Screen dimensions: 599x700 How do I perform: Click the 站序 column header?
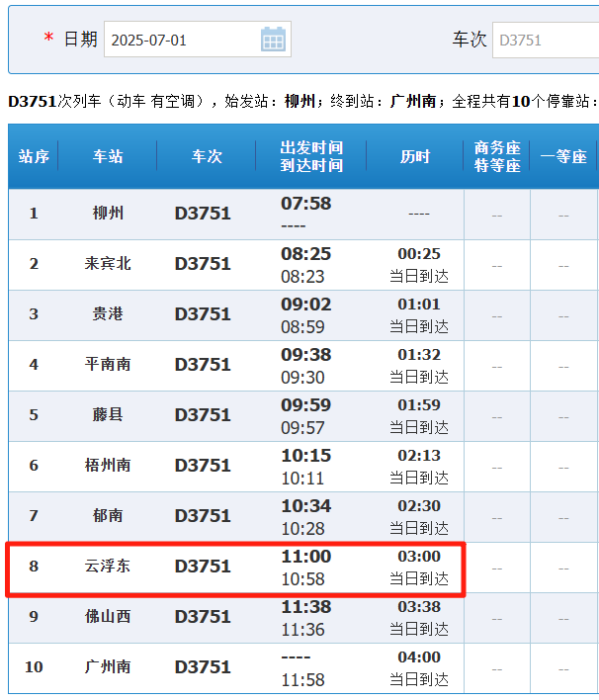click(x=34, y=156)
